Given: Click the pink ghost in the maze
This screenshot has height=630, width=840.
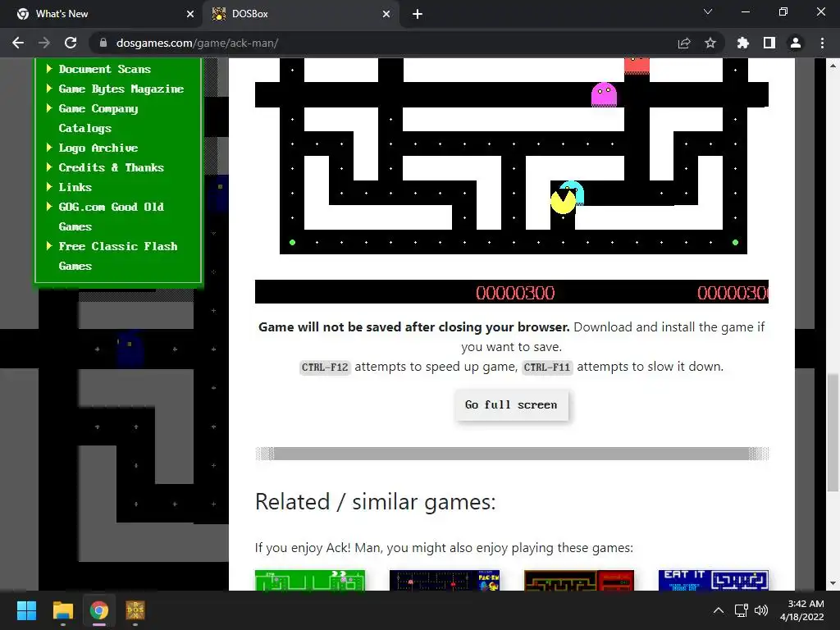Looking at the screenshot, I should pos(604,95).
